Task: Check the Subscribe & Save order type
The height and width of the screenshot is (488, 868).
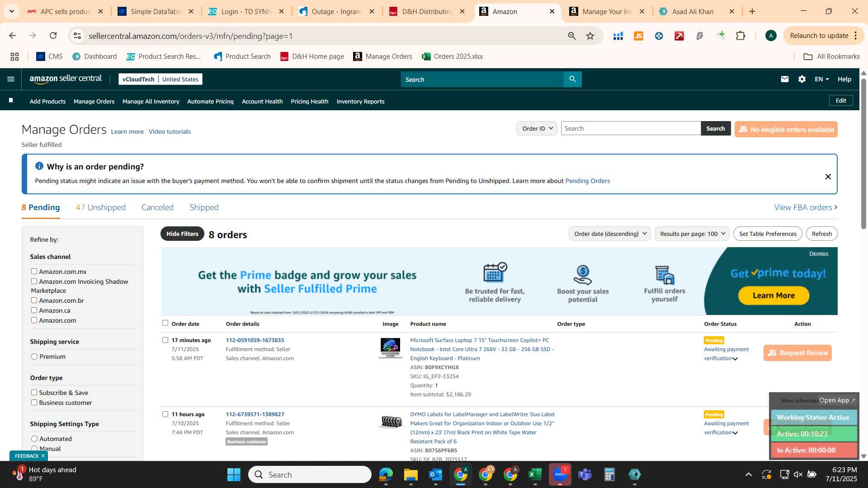Action: coord(34,392)
